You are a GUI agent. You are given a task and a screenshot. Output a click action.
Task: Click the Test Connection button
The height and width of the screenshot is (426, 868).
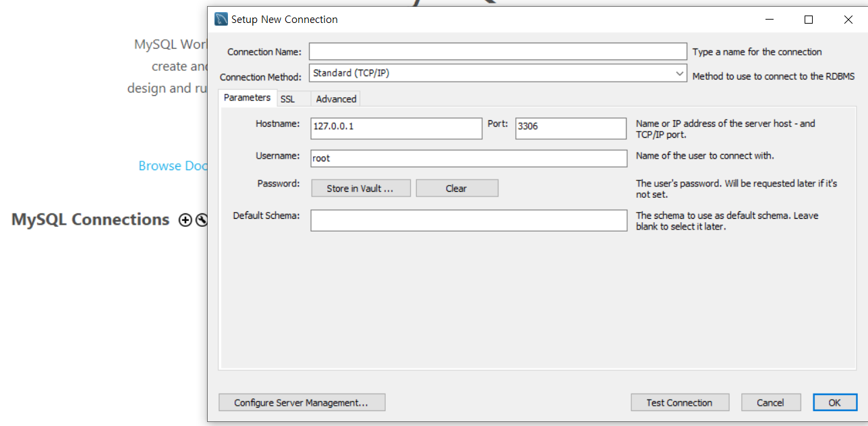680,402
